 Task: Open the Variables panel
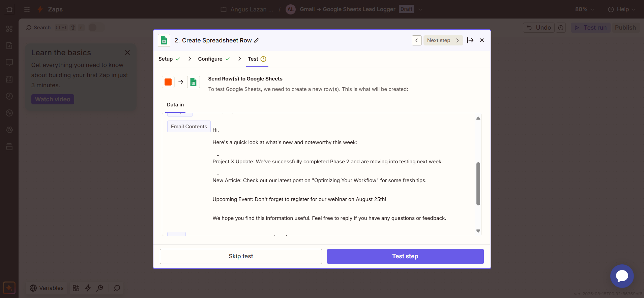[x=47, y=288]
